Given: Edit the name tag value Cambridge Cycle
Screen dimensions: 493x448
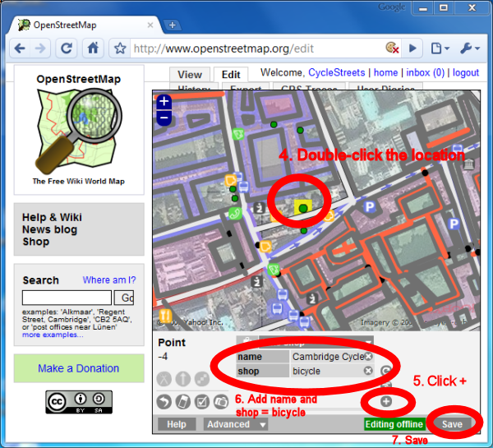Looking at the screenshot, I should pos(328,357).
